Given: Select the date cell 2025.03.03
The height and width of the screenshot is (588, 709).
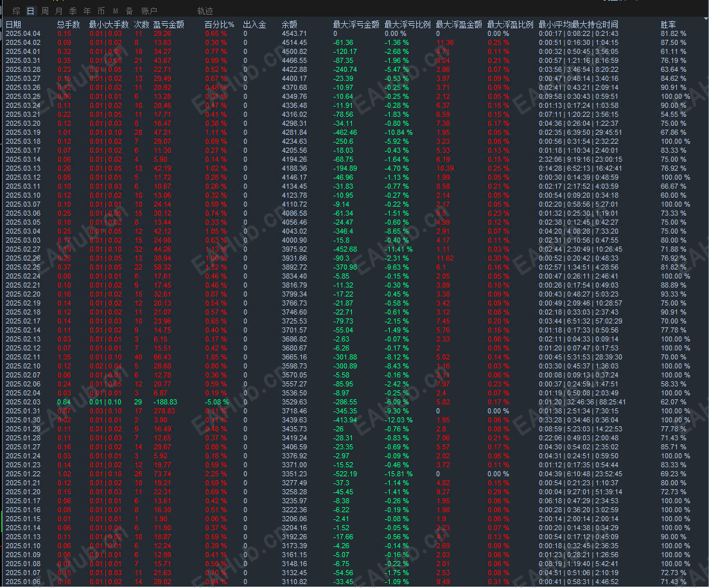Looking at the screenshot, I should pyautogui.click(x=22, y=241).
